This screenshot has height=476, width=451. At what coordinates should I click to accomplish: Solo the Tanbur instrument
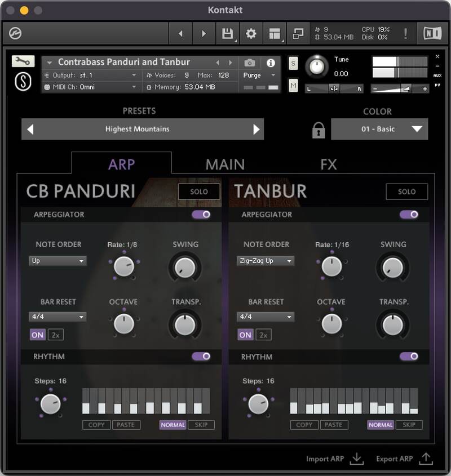407,192
